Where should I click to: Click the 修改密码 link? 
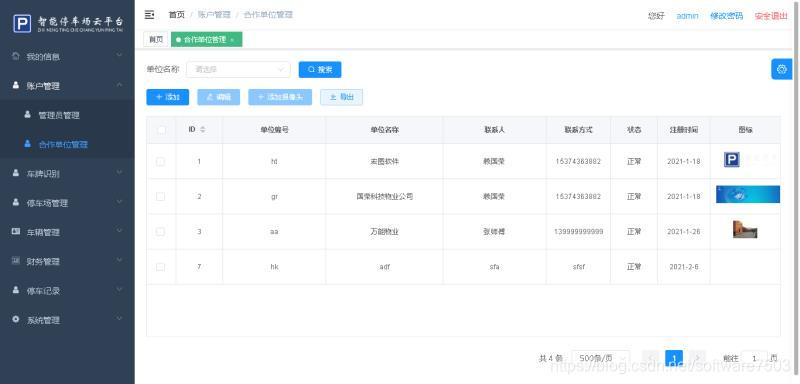(x=727, y=16)
